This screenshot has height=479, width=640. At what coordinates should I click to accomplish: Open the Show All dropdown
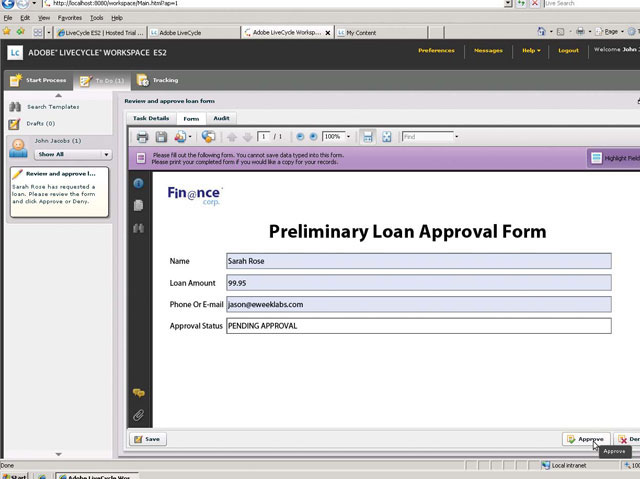pos(73,154)
